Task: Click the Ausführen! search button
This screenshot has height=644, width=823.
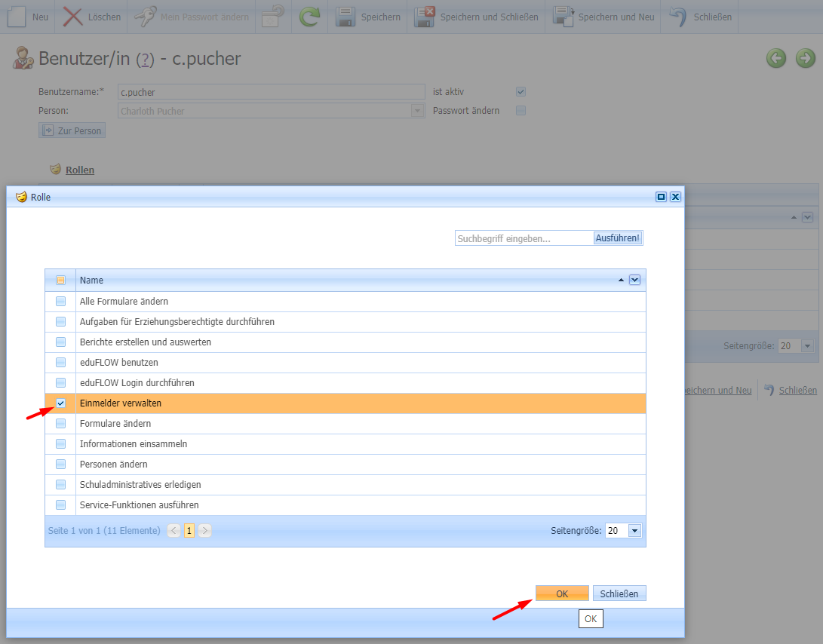Action: click(618, 238)
